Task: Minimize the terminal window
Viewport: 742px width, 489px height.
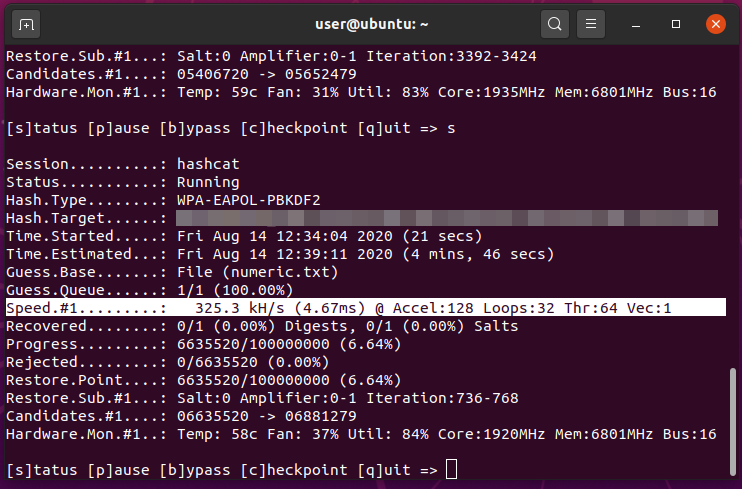Action: [640, 23]
